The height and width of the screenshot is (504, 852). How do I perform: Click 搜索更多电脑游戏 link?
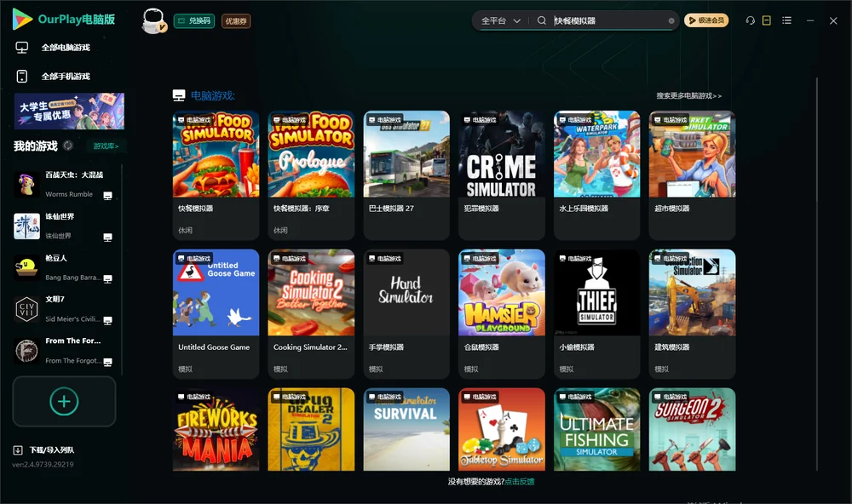pos(688,95)
